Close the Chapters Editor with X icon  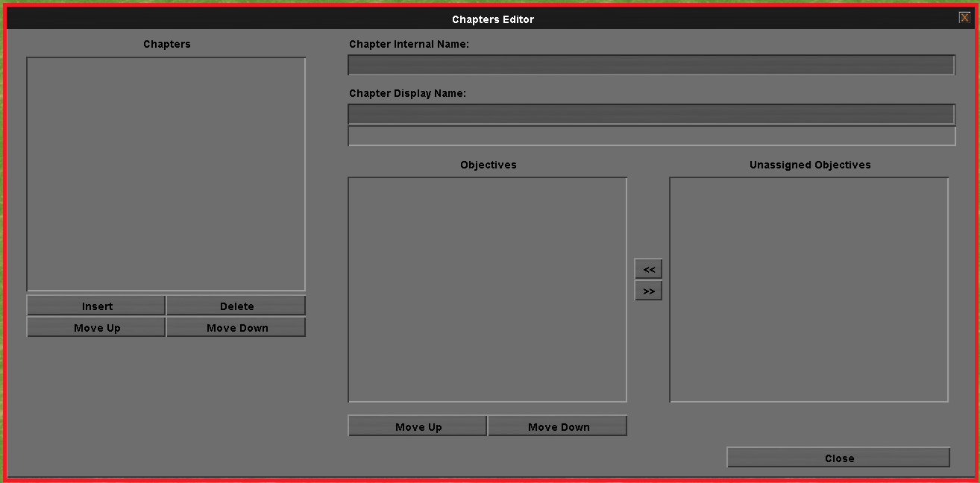pos(964,18)
